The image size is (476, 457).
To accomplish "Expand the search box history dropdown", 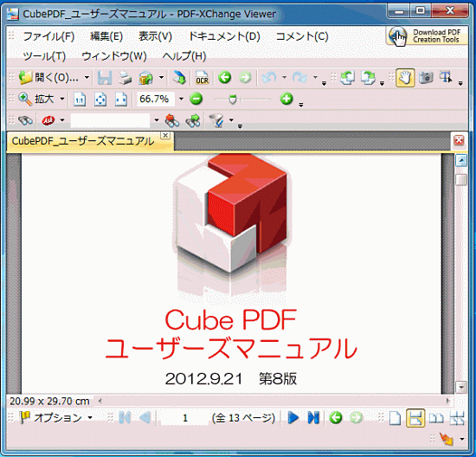I will 157,120.
